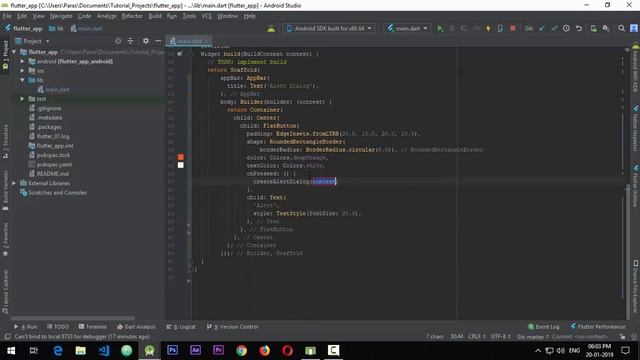Click the override gutter icon beside build method
640x360 pixels.
coord(180,53)
